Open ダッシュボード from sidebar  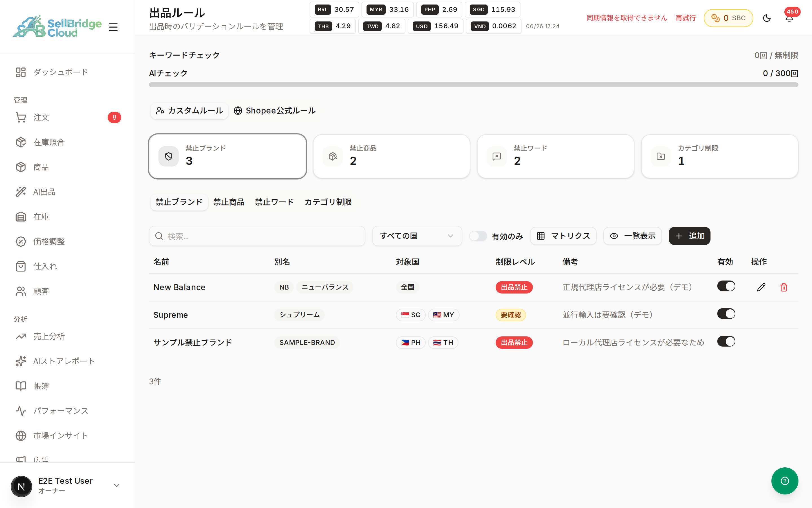point(67,72)
